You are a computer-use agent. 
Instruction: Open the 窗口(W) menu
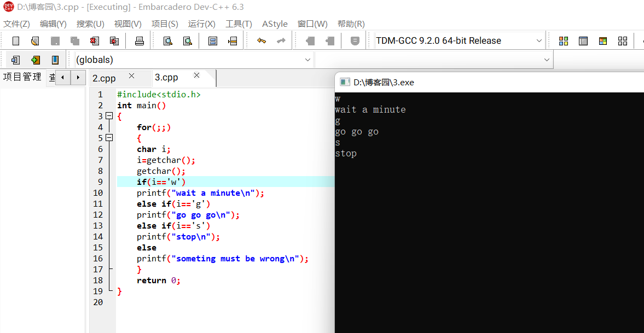coord(312,24)
